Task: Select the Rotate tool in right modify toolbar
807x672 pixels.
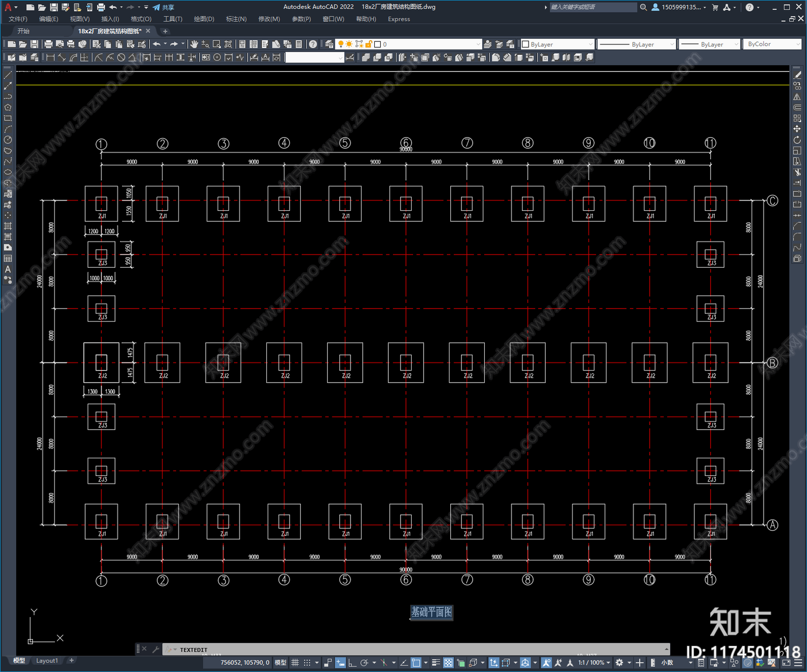Action: pos(797,140)
